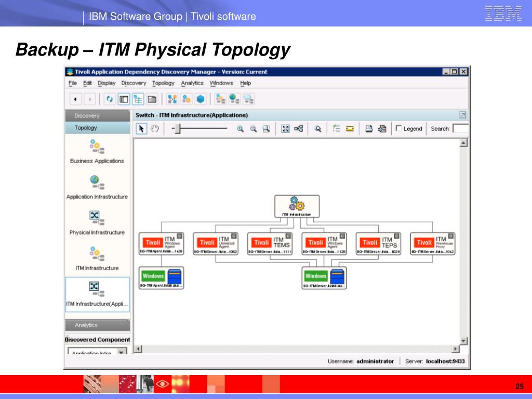
Task: Open the details pane icon in toolbar
Action: click(152, 99)
